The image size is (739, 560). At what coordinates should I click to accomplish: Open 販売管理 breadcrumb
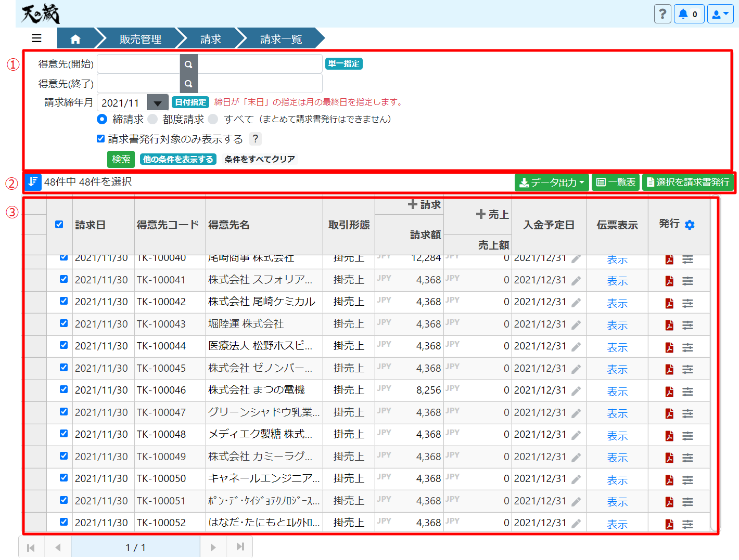(x=141, y=39)
